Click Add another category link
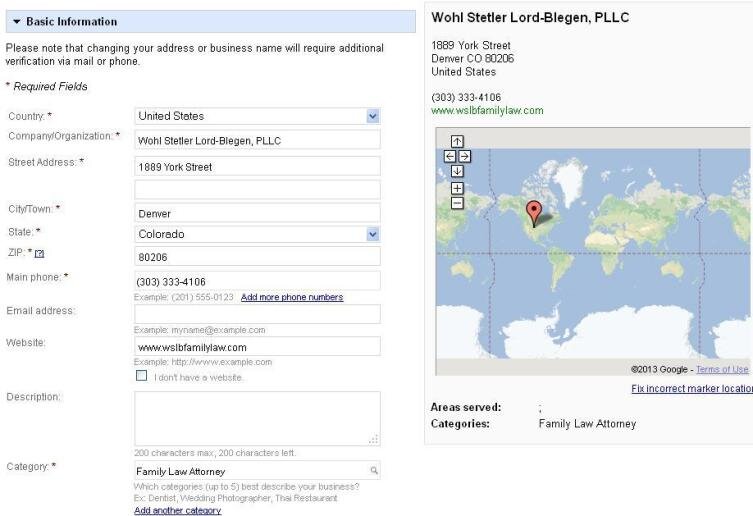 pos(178,510)
